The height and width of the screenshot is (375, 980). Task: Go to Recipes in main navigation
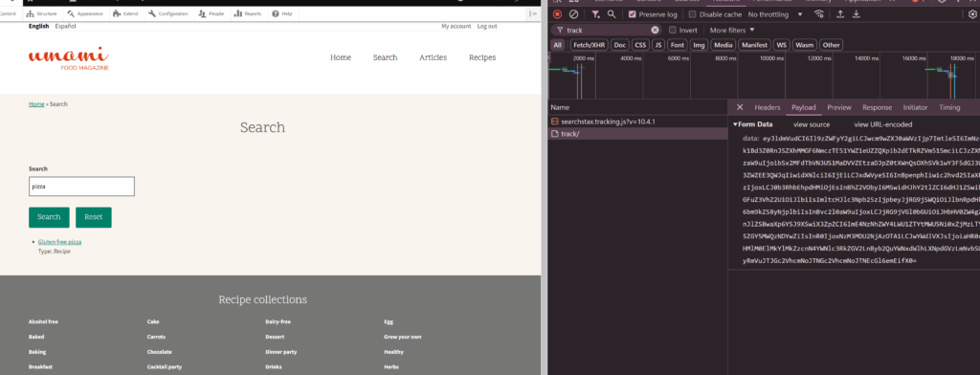482,57
